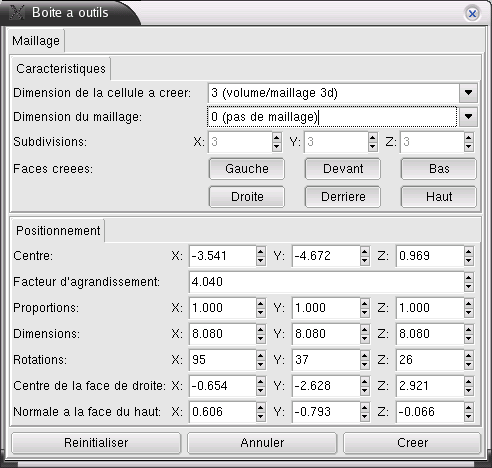Click the Reinitialiser button
Image resolution: width=492 pixels, height=468 pixels.
click(x=96, y=443)
